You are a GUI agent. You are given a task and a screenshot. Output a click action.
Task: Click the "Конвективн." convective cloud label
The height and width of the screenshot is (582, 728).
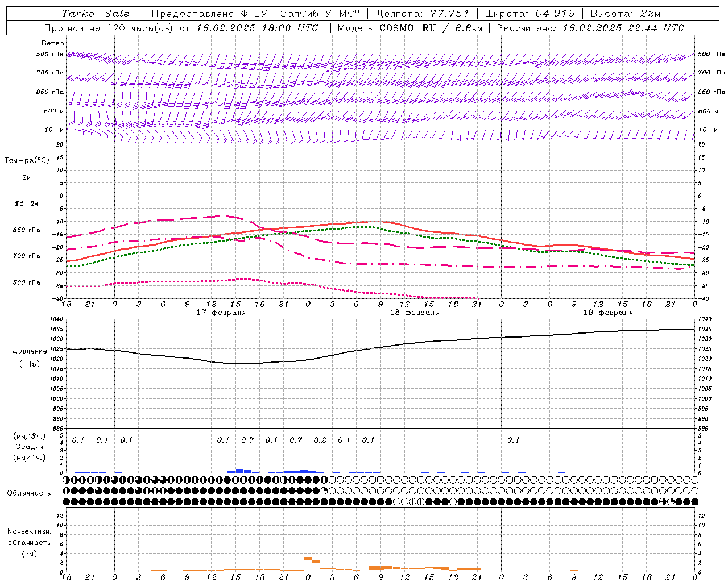(29, 531)
